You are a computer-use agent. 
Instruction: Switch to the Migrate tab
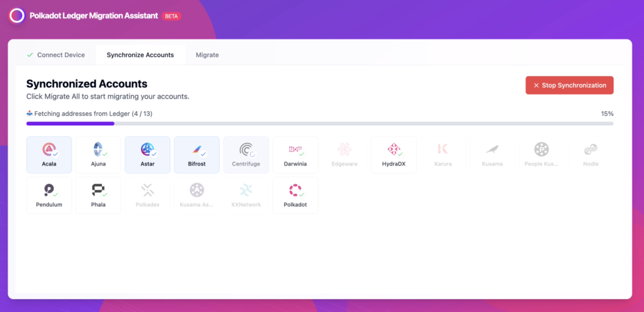[x=207, y=55]
